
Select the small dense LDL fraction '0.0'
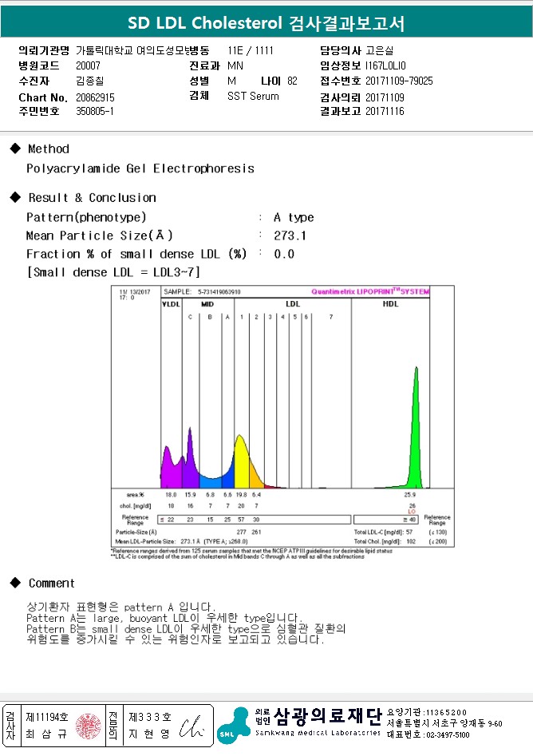point(284,254)
